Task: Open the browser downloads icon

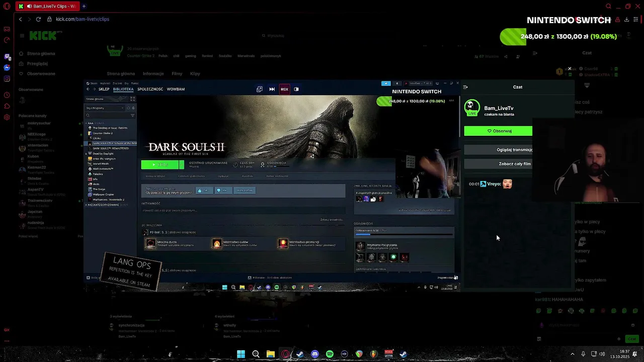Action: tap(626, 19)
